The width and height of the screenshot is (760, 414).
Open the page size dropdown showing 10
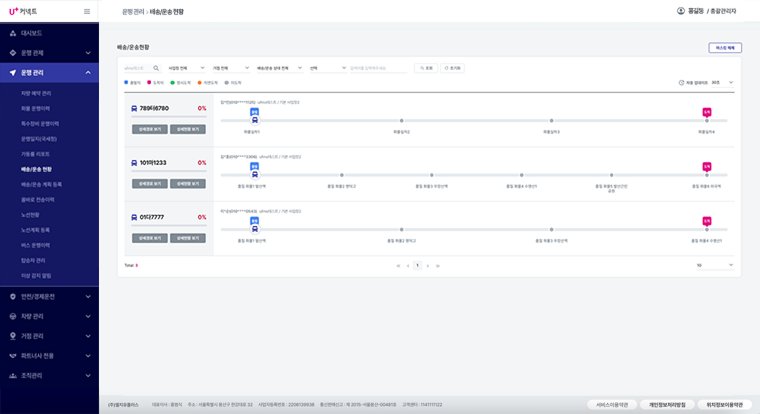(714, 265)
